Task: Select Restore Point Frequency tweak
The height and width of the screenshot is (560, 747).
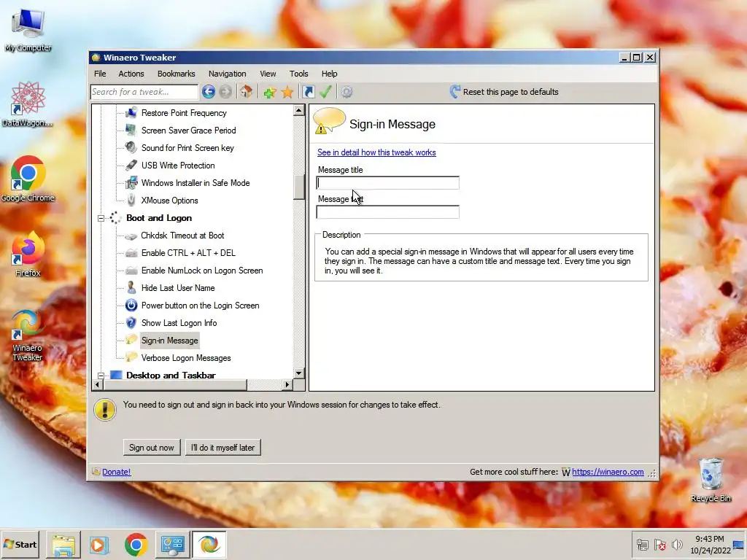Action: [x=184, y=113]
